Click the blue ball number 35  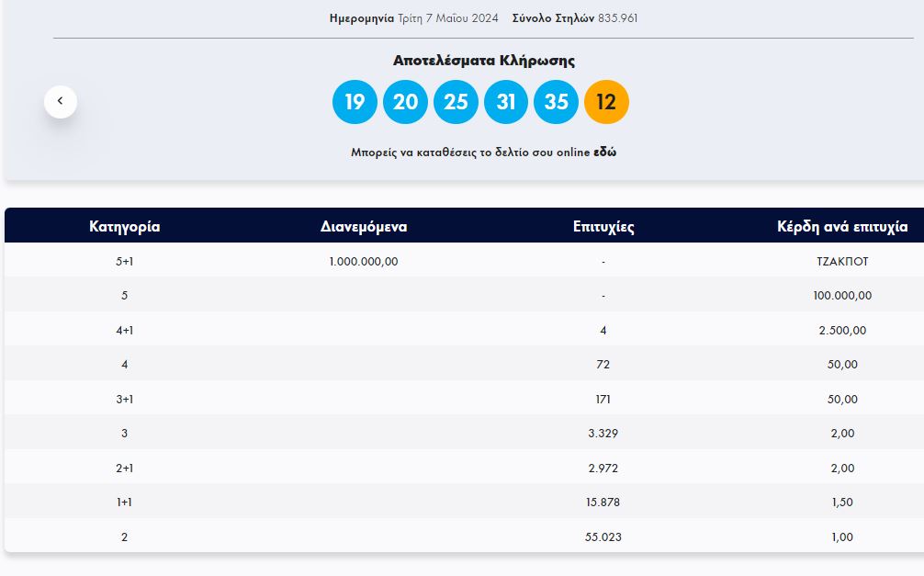[557, 102]
